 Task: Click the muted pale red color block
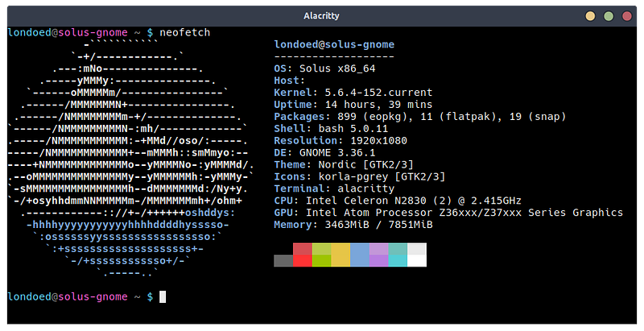[x=303, y=249]
